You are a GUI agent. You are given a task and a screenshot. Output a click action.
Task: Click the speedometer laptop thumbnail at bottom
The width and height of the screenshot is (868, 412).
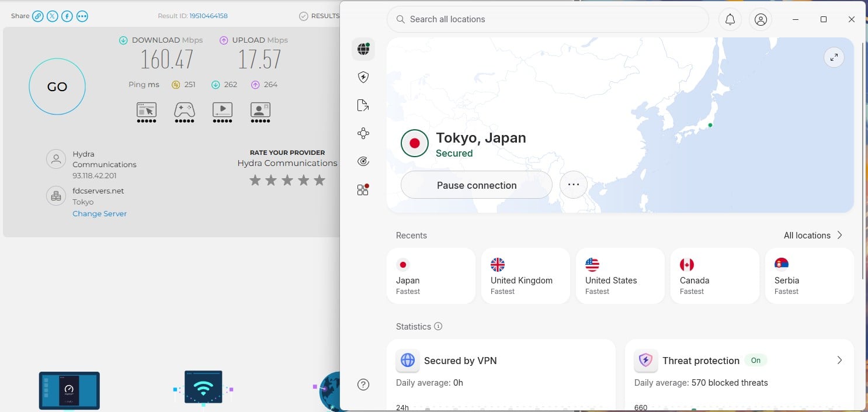click(70, 390)
